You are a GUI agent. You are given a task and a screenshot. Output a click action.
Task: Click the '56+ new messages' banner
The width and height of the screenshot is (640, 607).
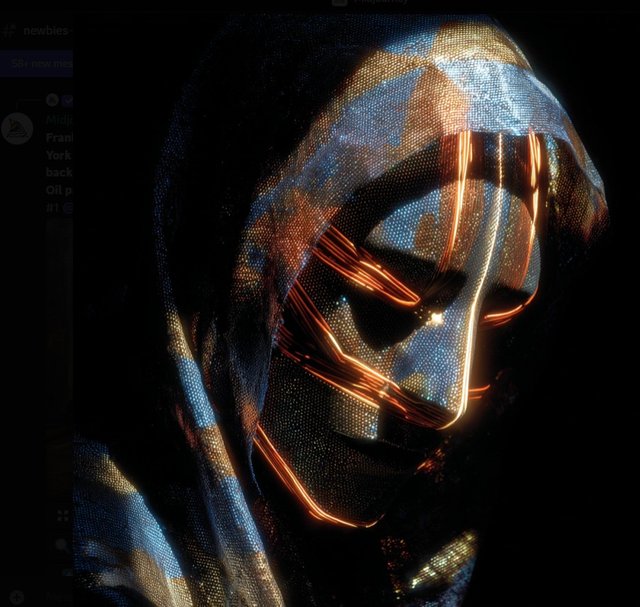36,63
